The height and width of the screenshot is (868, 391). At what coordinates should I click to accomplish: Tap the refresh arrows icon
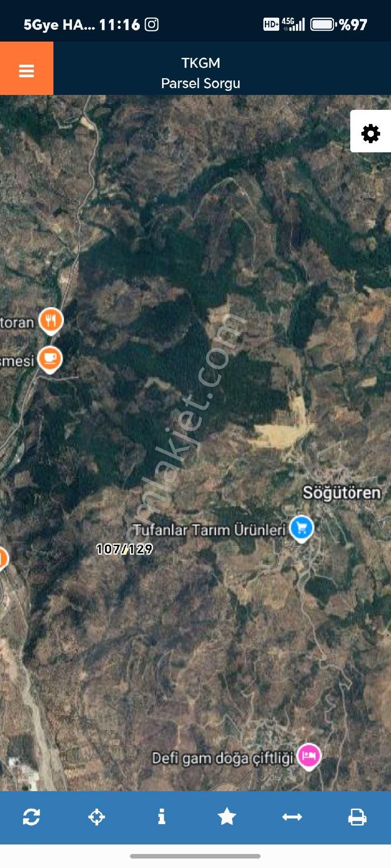(x=31, y=817)
